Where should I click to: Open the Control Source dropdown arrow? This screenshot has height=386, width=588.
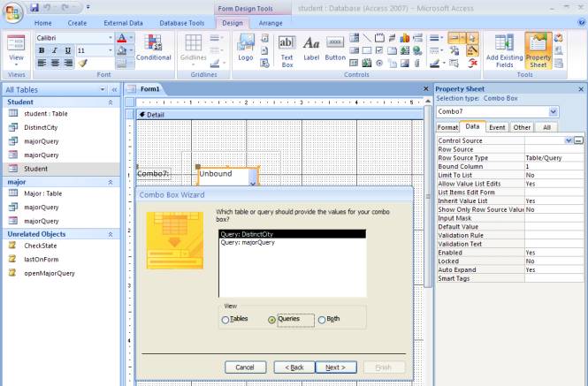569,140
